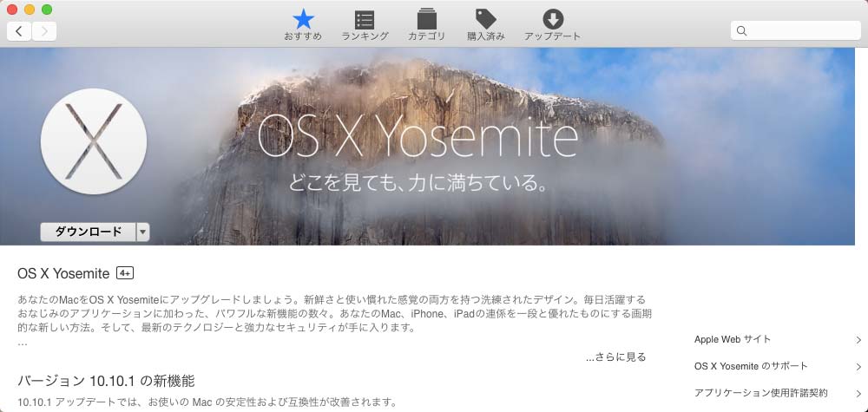The height and width of the screenshot is (412, 868).
Task: Open the dropdown arrow beside ダウンロード
Action: tap(143, 232)
